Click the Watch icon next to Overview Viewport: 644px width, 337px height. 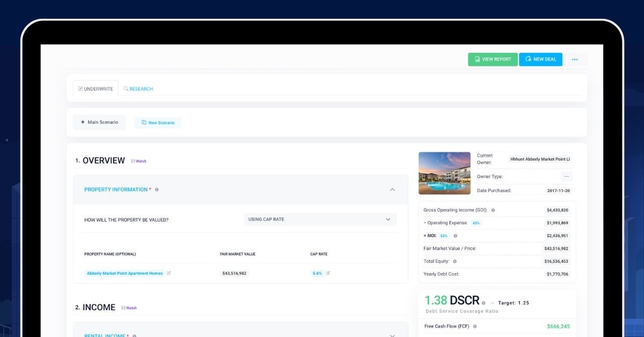138,161
